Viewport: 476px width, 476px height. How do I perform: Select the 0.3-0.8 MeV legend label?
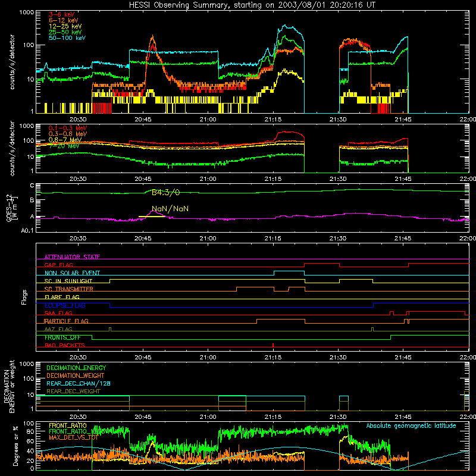[68, 134]
